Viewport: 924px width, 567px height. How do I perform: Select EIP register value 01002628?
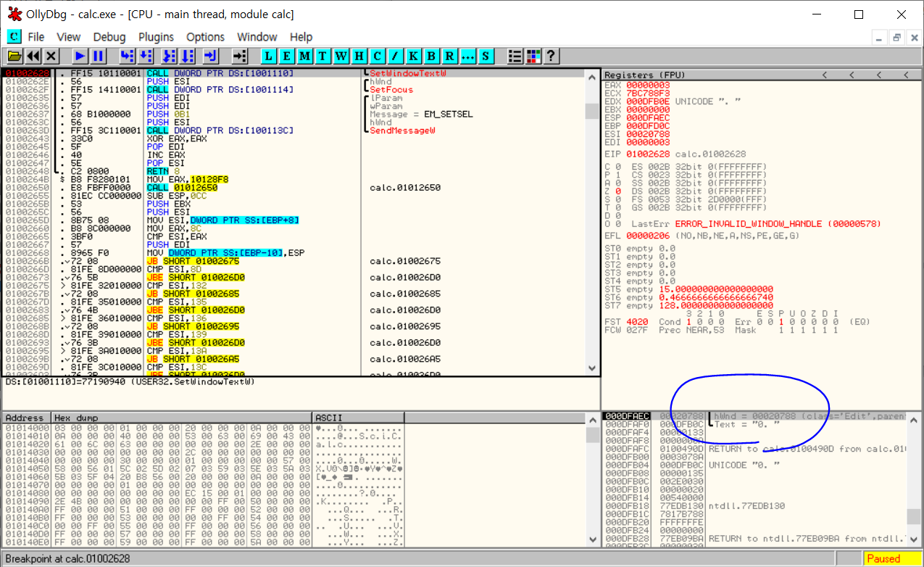coord(649,154)
